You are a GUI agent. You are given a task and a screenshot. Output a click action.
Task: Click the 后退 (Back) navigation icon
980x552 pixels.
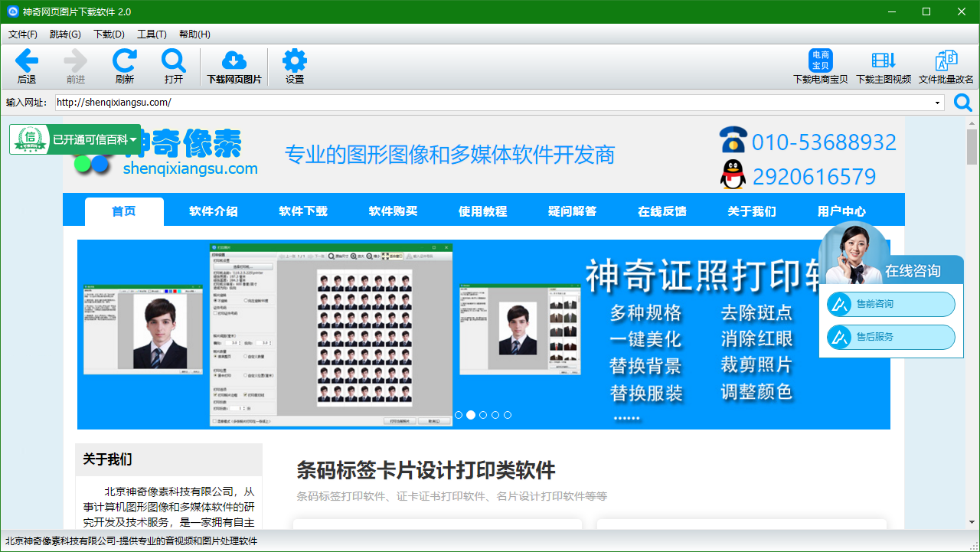tap(26, 60)
